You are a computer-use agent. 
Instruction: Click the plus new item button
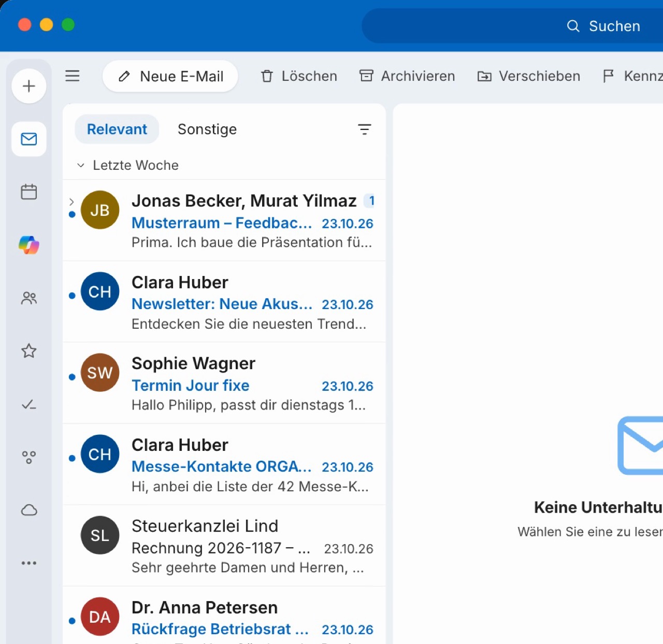[x=29, y=86]
